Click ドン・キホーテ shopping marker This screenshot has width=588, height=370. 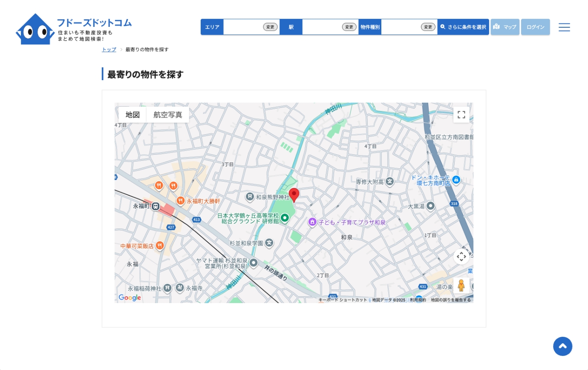tap(456, 179)
